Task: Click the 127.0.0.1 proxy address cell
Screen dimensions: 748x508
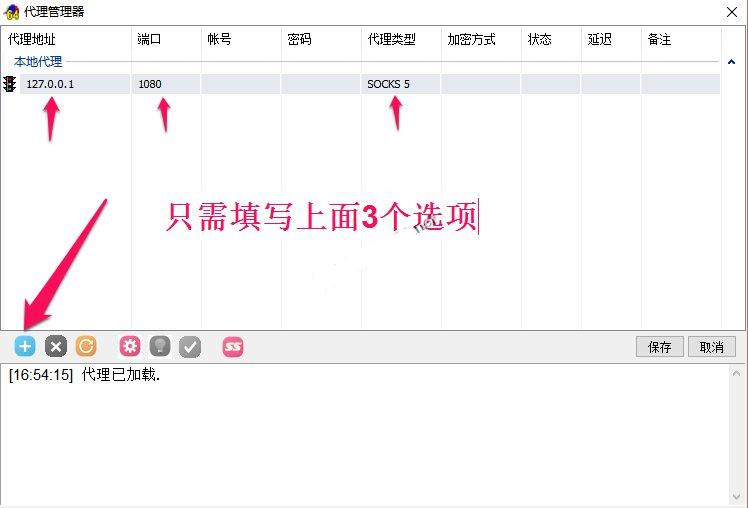Action: 50,84
